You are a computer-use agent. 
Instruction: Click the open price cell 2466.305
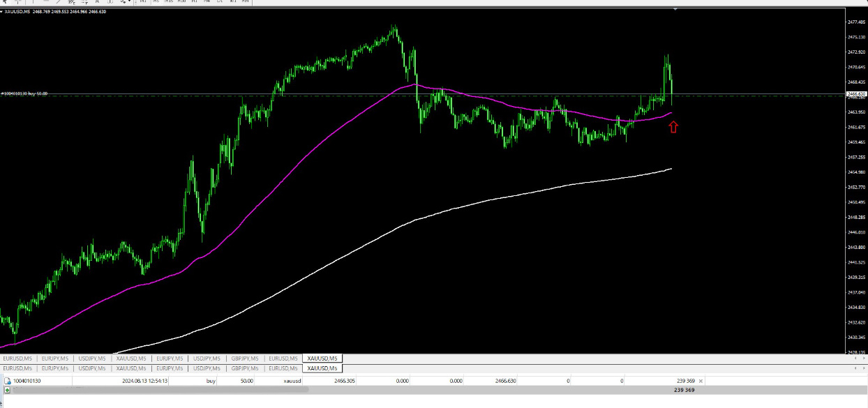(345, 381)
